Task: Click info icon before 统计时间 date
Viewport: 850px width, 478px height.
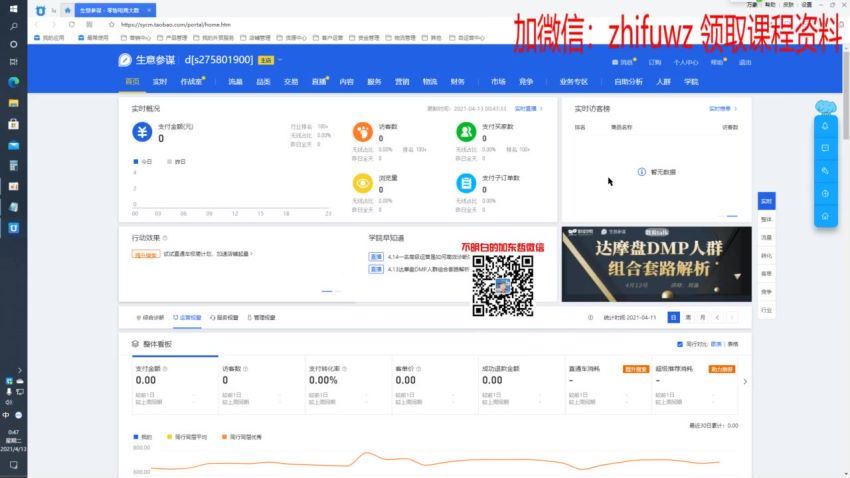Action: (x=590, y=318)
